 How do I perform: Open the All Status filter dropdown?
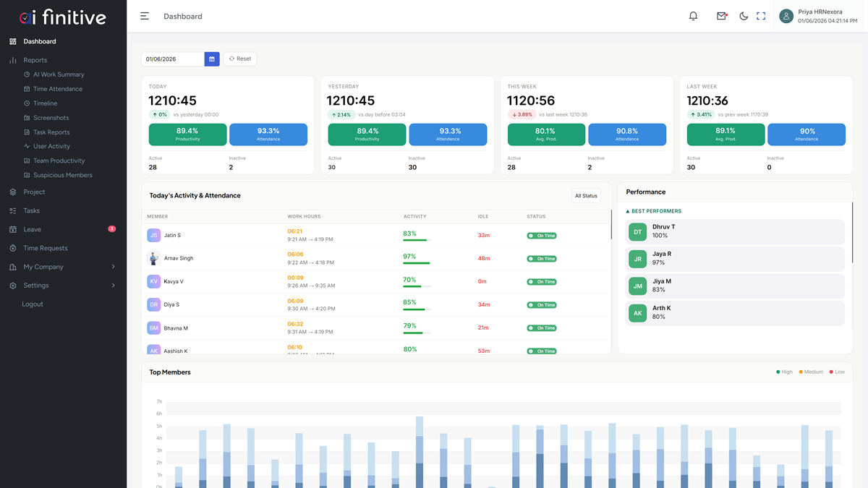[x=586, y=196]
